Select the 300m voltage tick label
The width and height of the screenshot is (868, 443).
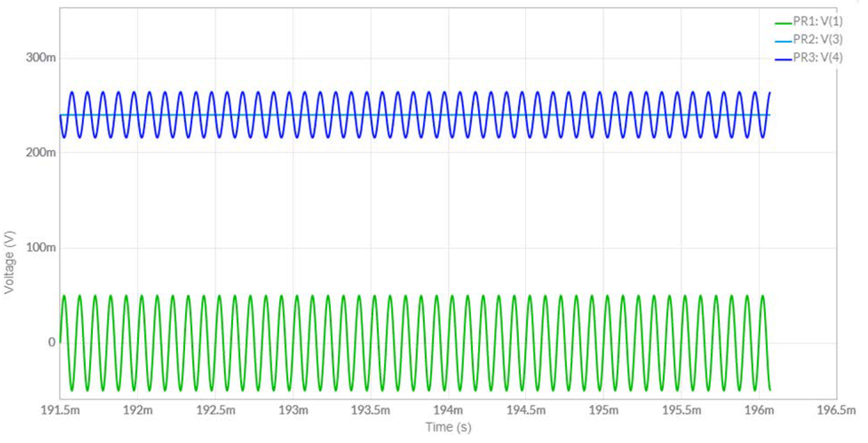(x=40, y=58)
